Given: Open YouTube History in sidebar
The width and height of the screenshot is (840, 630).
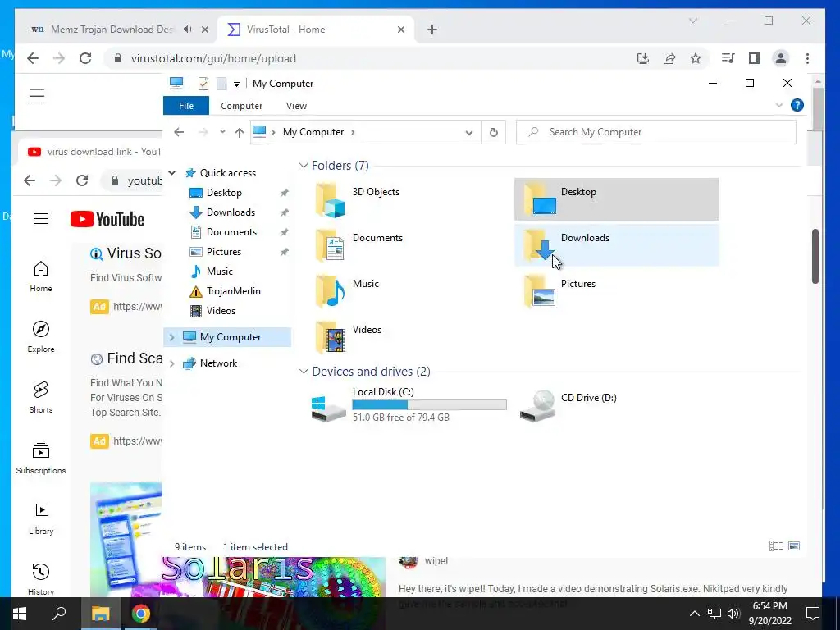Looking at the screenshot, I should (x=41, y=580).
